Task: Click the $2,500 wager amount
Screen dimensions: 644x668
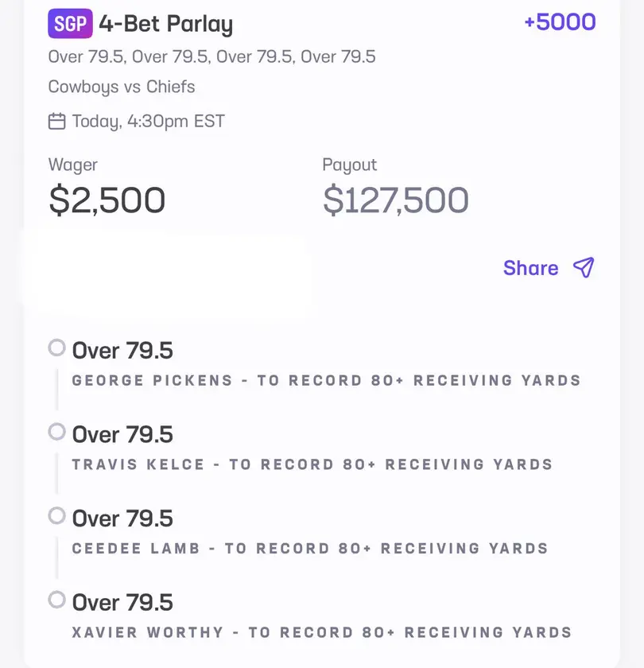Action: (107, 200)
